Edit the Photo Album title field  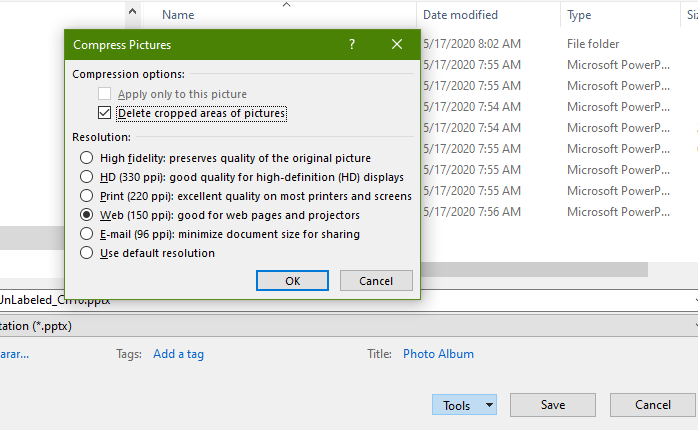tap(438, 354)
